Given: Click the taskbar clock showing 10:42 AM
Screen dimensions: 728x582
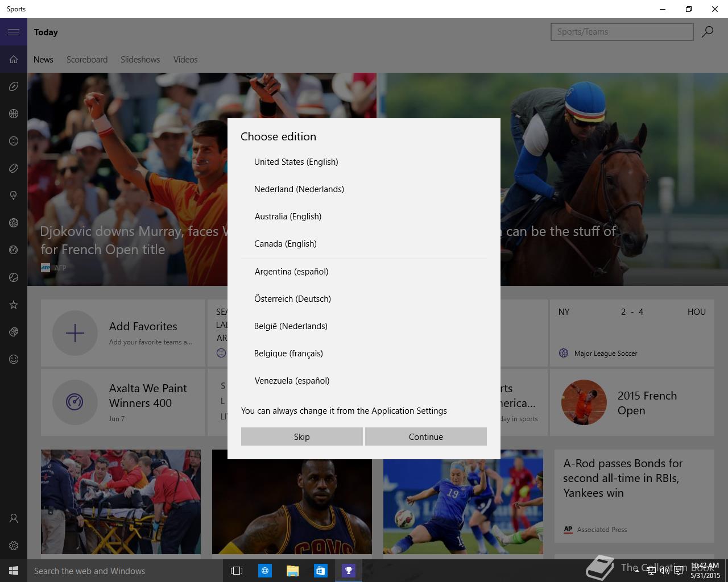Looking at the screenshot, I should click(x=705, y=571).
